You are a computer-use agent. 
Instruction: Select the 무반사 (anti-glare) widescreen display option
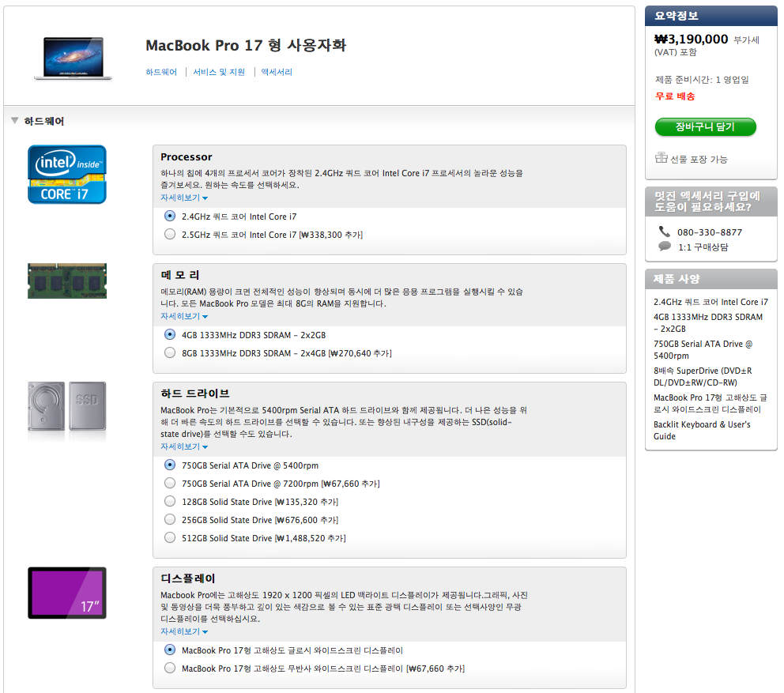click(x=170, y=669)
